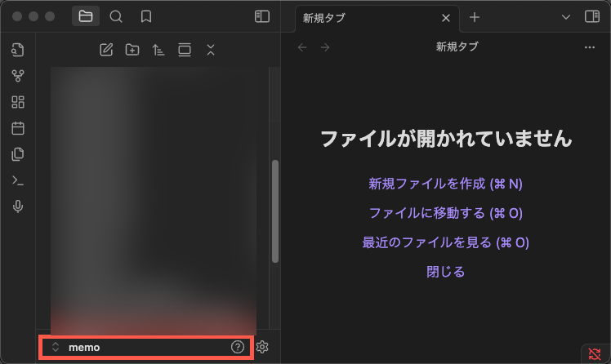Viewport: 611px width, 364px height.
Task: Start audio recorder microphone icon
Action: (x=17, y=206)
